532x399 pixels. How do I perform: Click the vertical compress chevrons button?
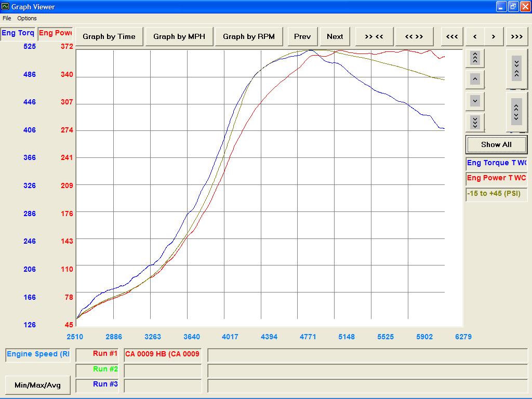pos(516,69)
